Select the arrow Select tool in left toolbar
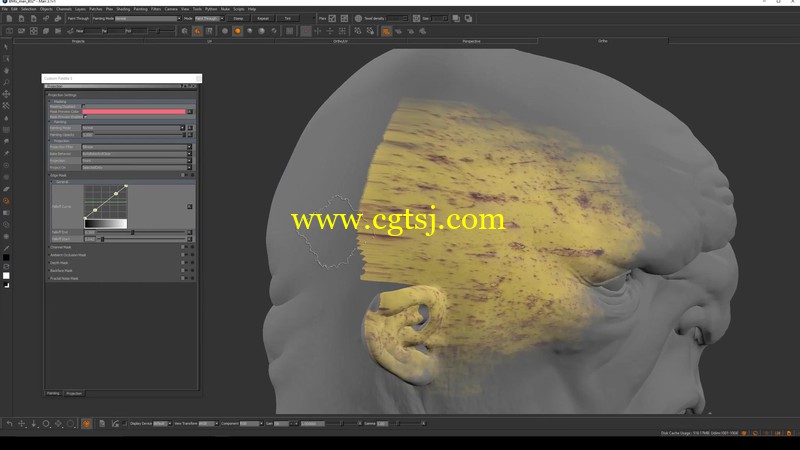This screenshot has width=800, height=450. tap(6, 47)
